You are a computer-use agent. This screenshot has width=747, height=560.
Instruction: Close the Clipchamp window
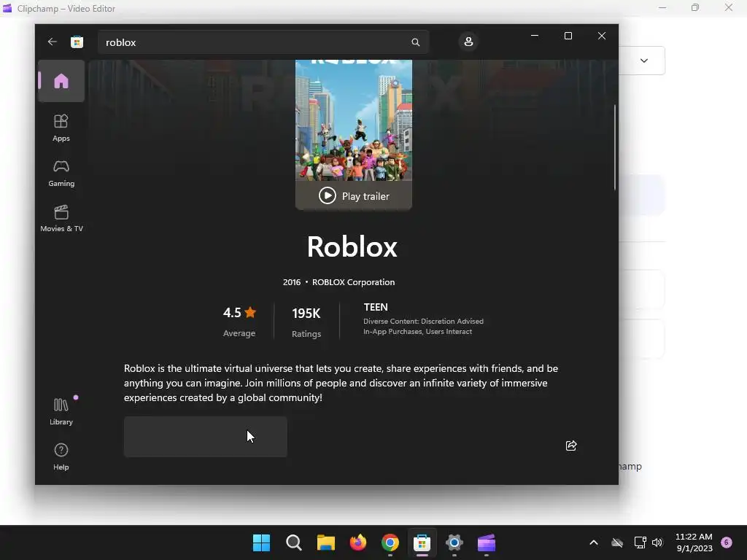729,7
